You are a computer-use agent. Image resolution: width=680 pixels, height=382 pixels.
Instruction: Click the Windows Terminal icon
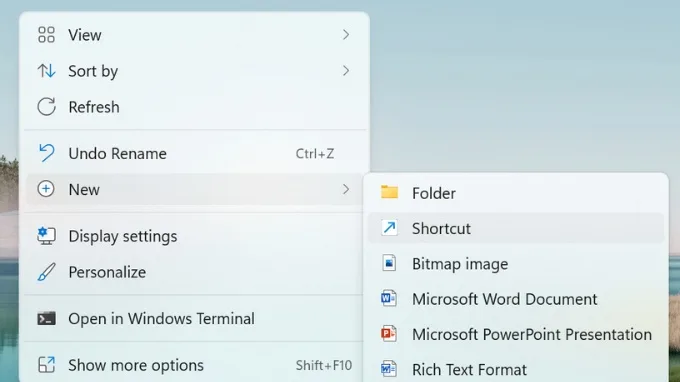click(46, 319)
